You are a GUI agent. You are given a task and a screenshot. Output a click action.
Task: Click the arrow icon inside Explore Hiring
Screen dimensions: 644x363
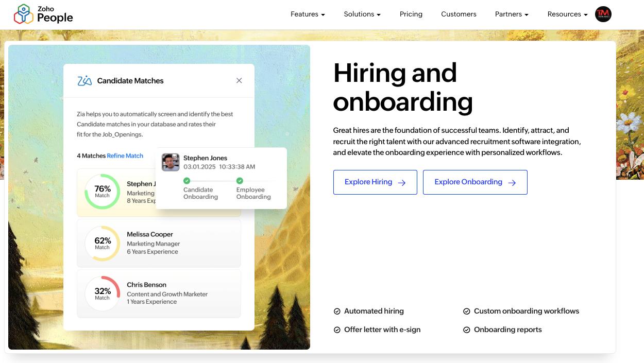(401, 182)
